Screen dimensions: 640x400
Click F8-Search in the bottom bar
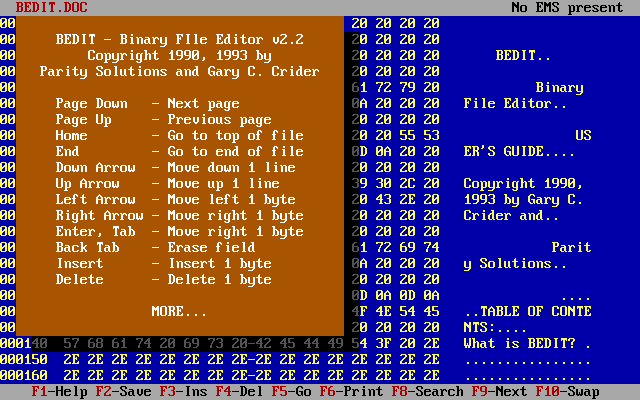point(428,392)
